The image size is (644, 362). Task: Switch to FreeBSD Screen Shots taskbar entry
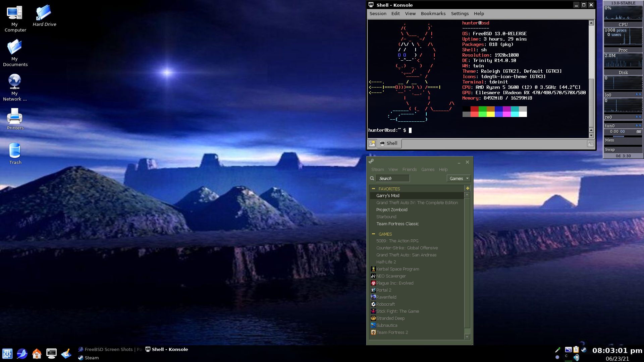110,349
